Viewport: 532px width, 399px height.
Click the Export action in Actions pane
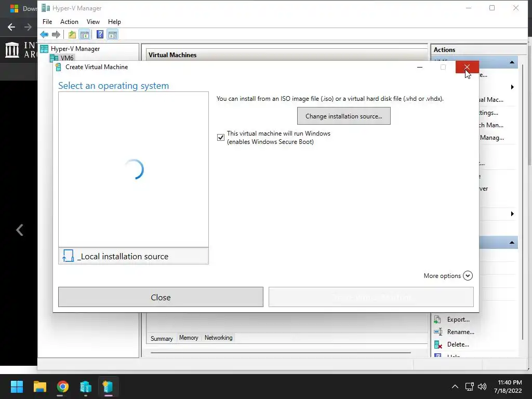(x=458, y=320)
